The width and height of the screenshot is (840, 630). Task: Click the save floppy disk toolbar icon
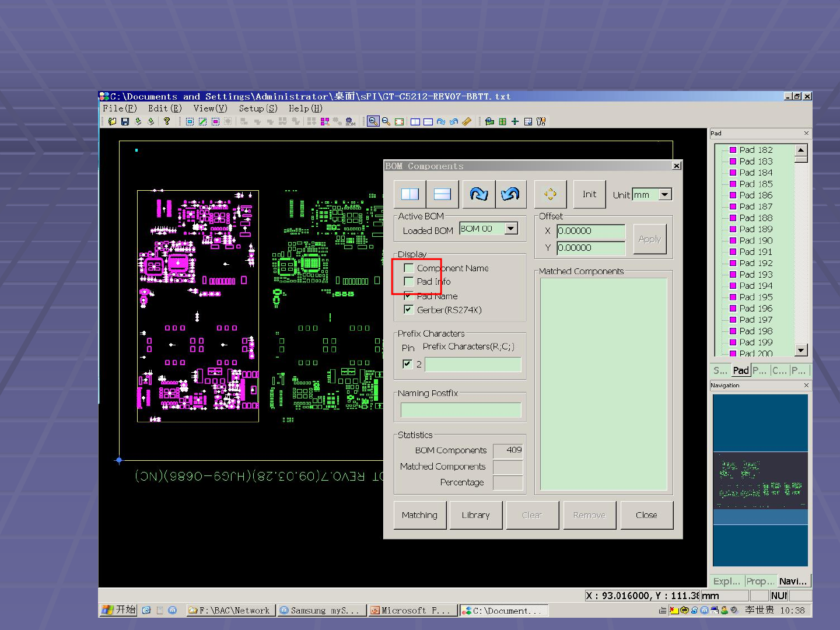click(x=125, y=121)
